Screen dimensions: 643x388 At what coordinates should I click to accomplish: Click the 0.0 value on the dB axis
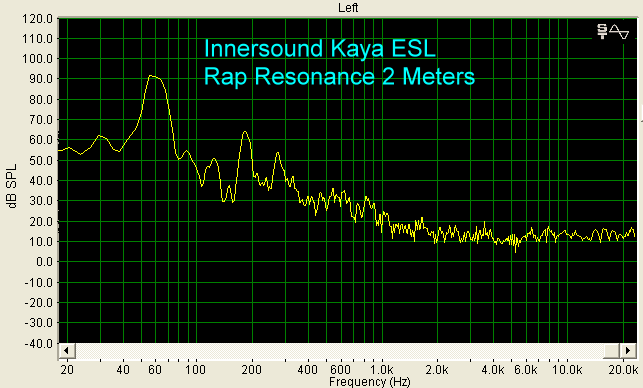click(x=44, y=262)
